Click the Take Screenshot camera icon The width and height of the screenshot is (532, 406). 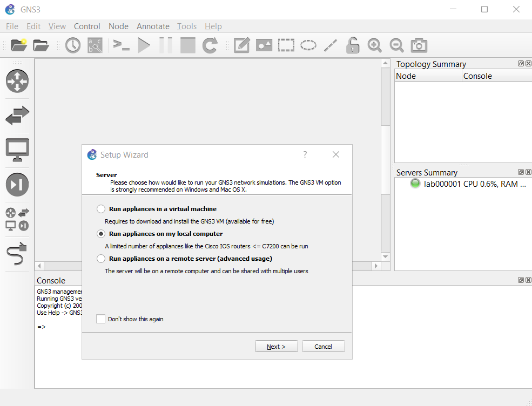tap(419, 45)
